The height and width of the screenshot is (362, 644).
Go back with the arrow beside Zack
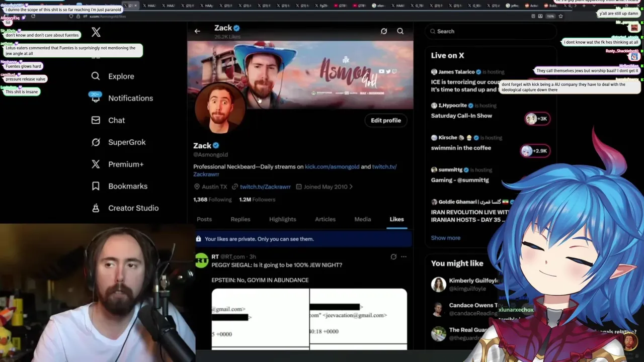(197, 31)
